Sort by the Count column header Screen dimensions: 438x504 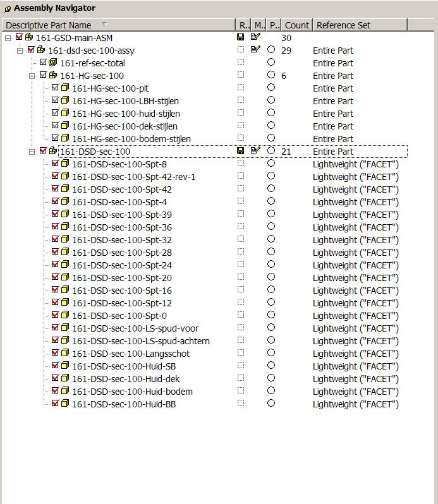(x=297, y=25)
